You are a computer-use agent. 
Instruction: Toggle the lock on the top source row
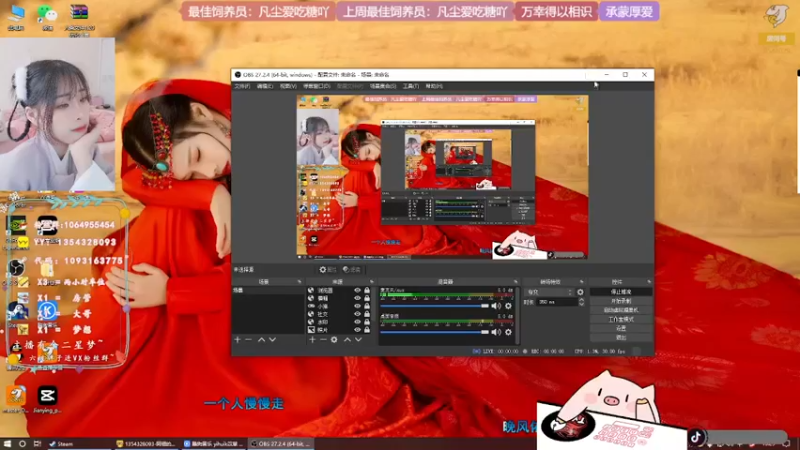[x=367, y=290]
